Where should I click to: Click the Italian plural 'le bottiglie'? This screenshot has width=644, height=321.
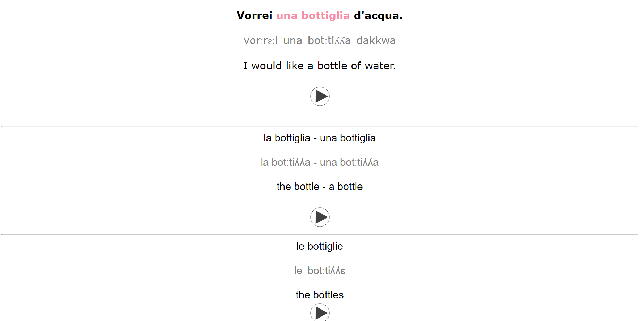320,246
